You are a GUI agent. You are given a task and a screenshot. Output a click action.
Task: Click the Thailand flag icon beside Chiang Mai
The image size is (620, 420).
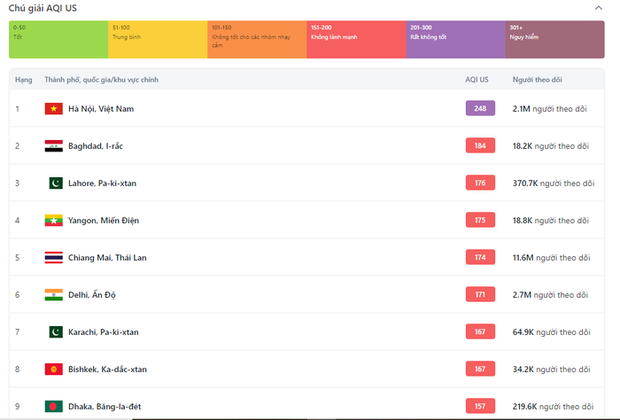pyautogui.click(x=54, y=257)
